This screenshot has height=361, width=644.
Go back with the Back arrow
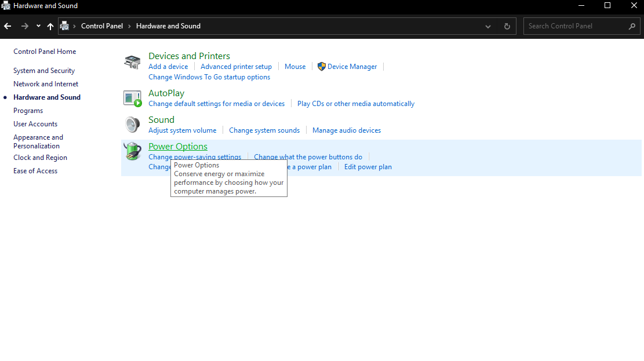[x=8, y=26]
